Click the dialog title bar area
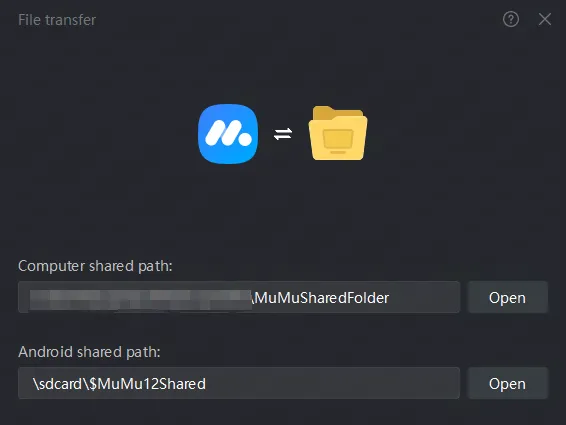The width and height of the screenshot is (566, 425). click(289, 19)
